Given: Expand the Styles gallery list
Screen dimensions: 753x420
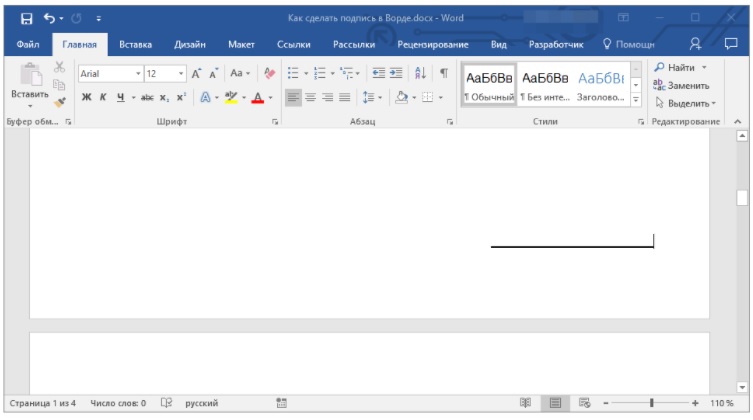Looking at the screenshot, I should 636,101.
